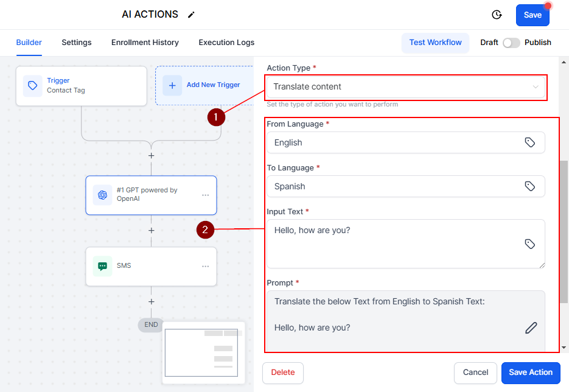Expand the Action Type dropdown
The height and width of the screenshot is (392, 569).
(406, 87)
